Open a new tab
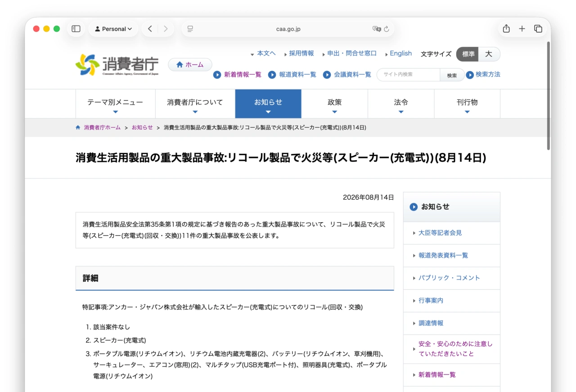576x392 pixels. [x=522, y=29]
